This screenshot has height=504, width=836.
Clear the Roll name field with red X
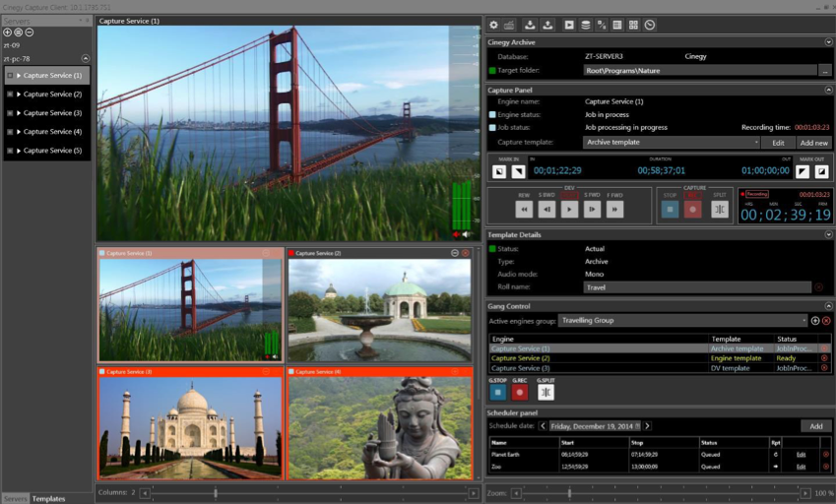pyautogui.click(x=819, y=287)
